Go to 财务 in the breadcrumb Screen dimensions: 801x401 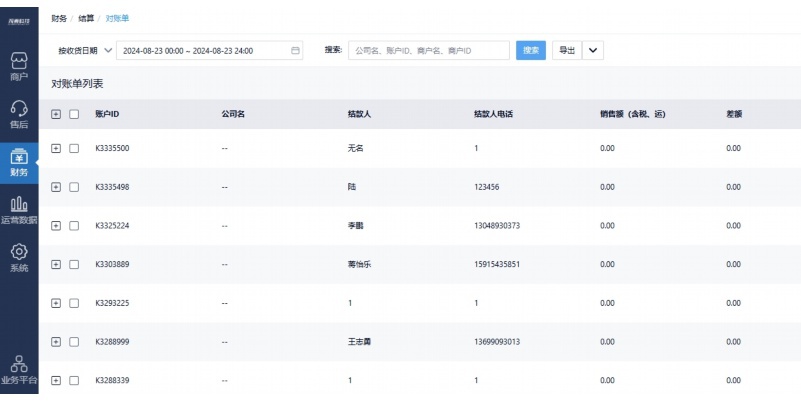59,18
